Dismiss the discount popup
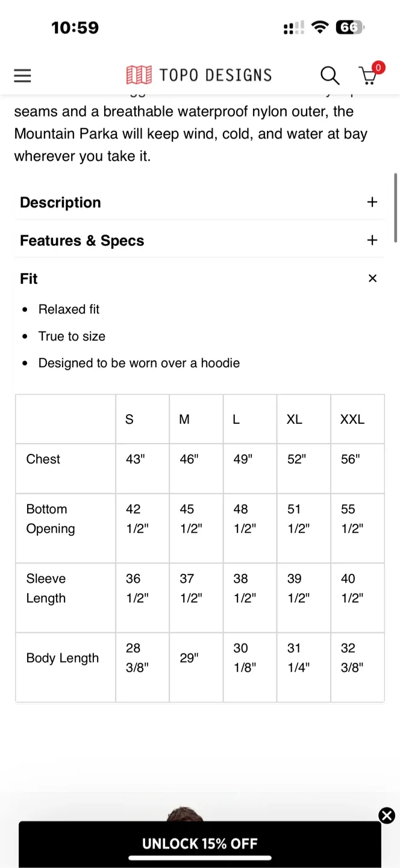Viewport: 400px width, 868px height. coord(387,816)
